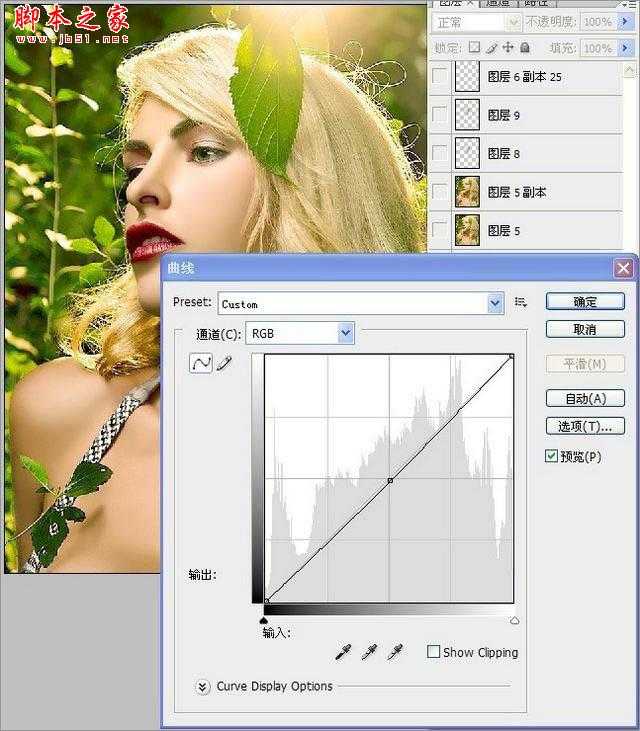Open the Options button in Curves
This screenshot has width=640, height=731.
pyautogui.click(x=585, y=426)
